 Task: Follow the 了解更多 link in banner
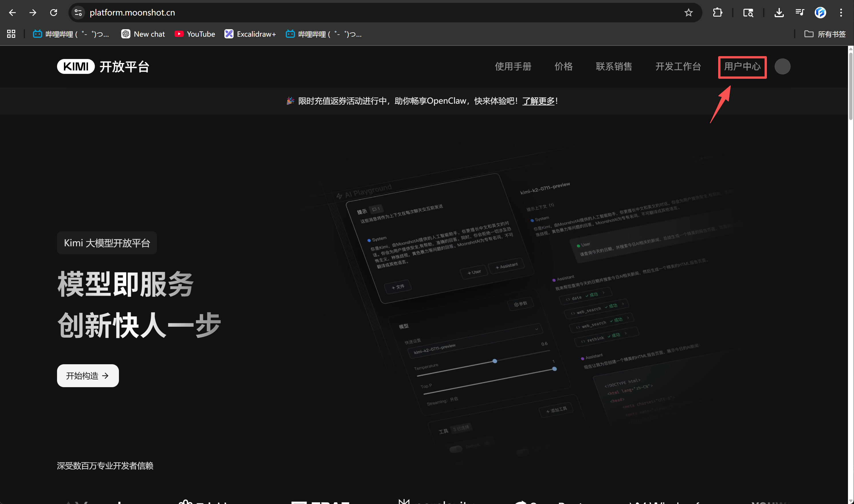[x=538, y=101]
